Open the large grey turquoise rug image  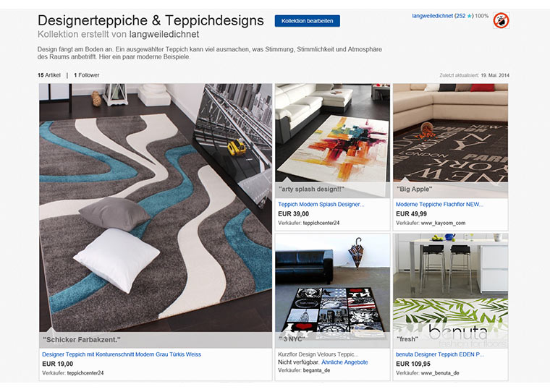pos(156,208)
